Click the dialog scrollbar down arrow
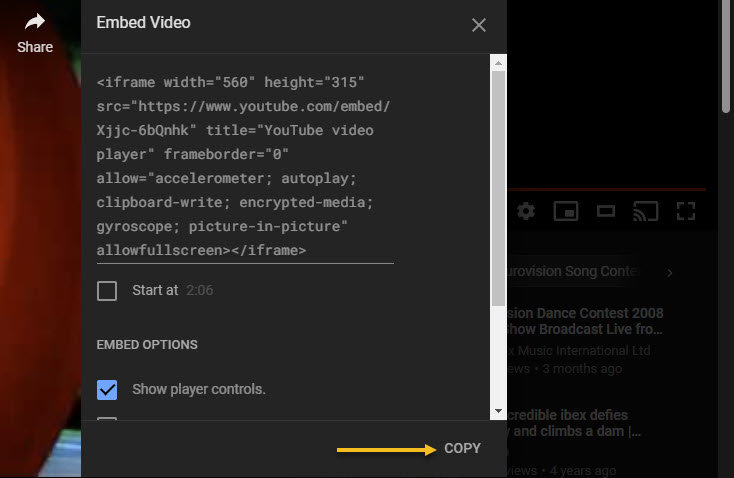 point(498,411)
